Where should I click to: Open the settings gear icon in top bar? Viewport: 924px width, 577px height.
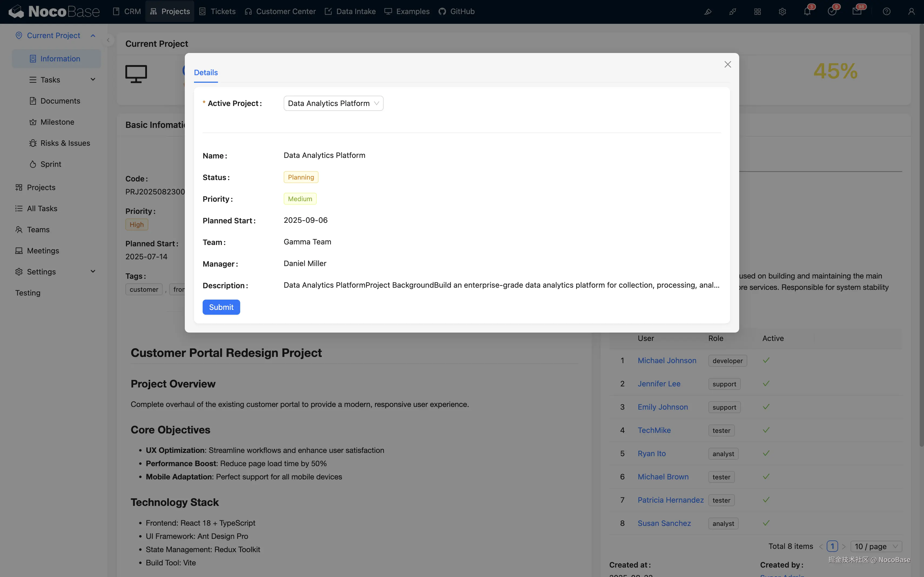(x=782, y=11)
